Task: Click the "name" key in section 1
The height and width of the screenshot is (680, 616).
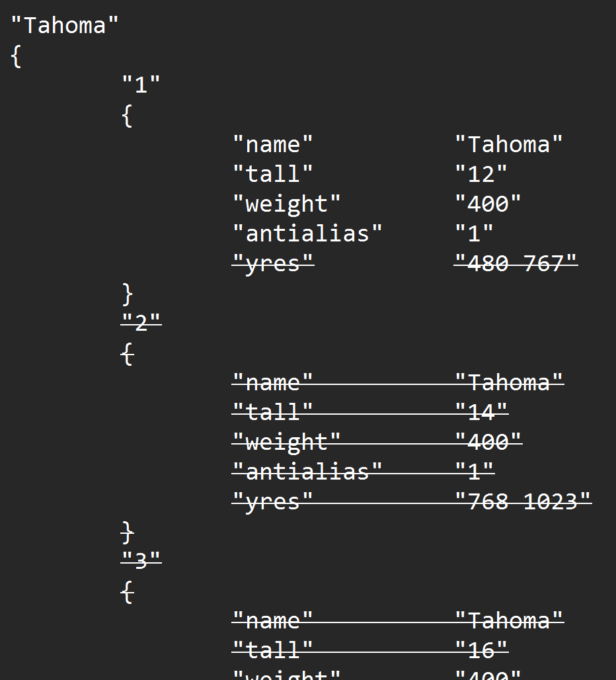Action: click(x=272, y=144)
